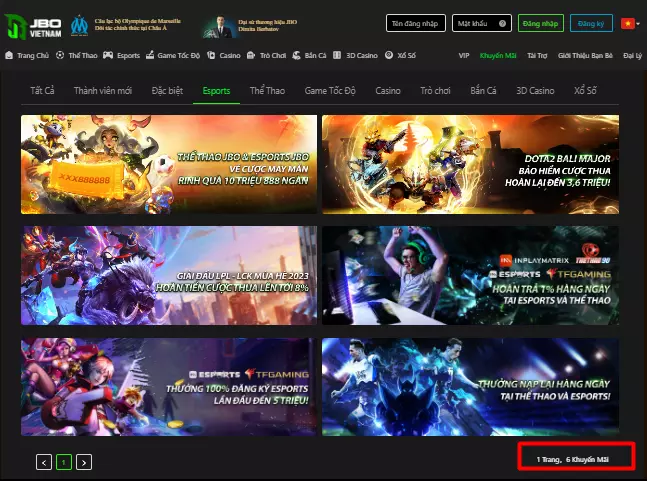Click the fish icon beside Bắn Cá
647x481 pixels.
point(296,55)
